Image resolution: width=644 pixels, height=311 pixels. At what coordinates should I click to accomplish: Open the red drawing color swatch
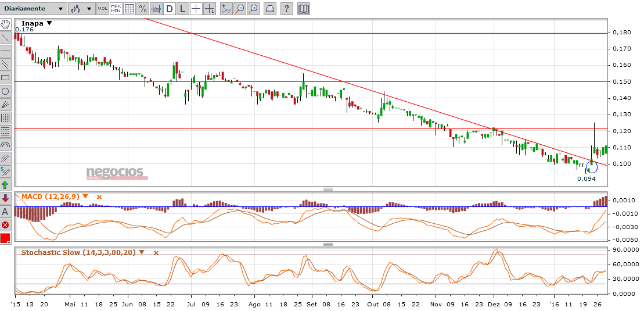(x=5, y=238)
